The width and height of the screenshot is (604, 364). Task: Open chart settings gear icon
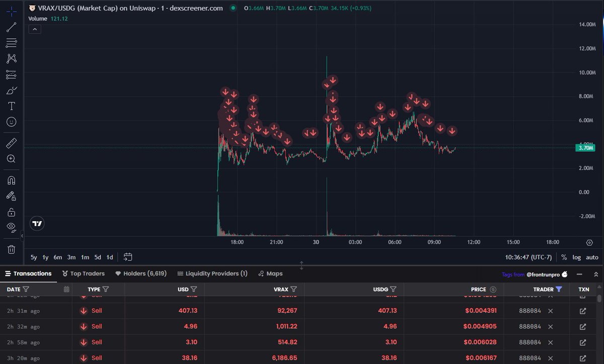point(589,242)
